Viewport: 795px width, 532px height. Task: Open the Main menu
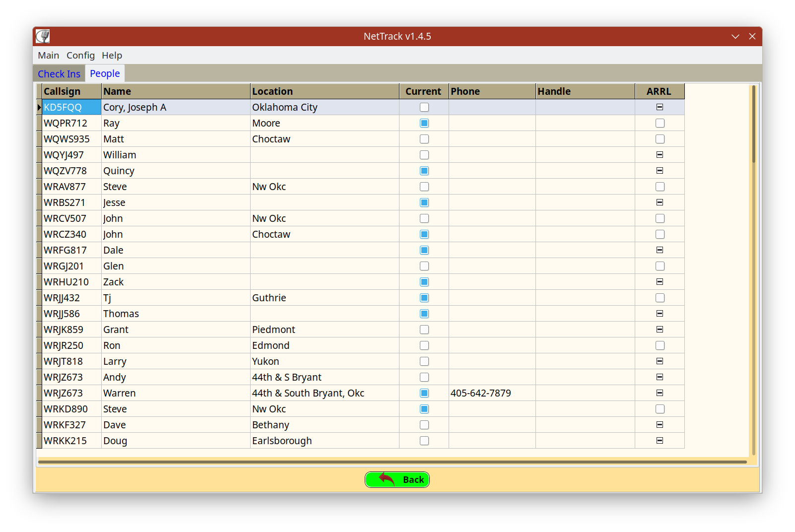pyautogui.click(x=48, y=56)
